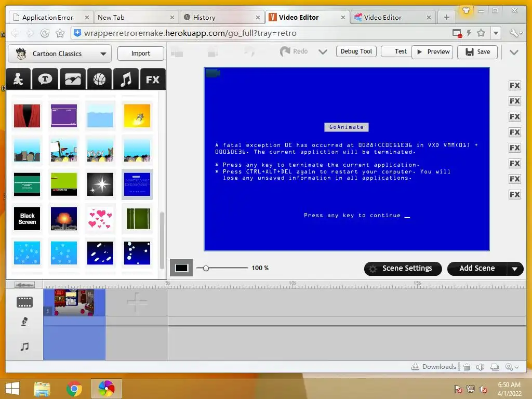Click the browser reload icon
Screen dimensions: 532x399
pyautogui.click(x=45, y=33)
